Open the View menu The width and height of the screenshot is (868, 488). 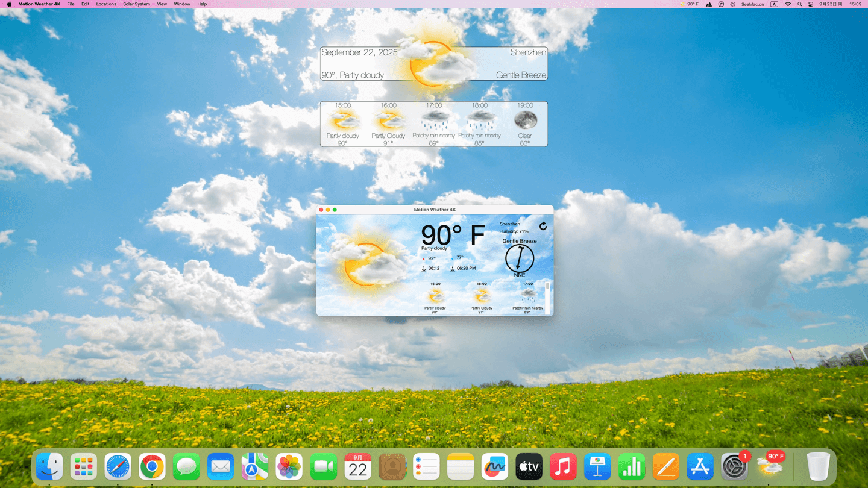click(162, 4)
